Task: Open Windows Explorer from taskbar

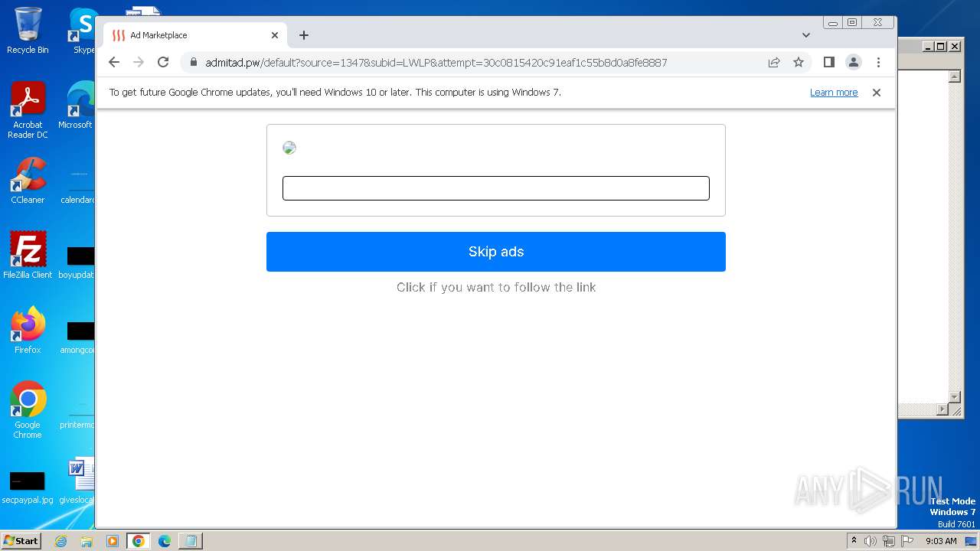Action: coord(87,541)
